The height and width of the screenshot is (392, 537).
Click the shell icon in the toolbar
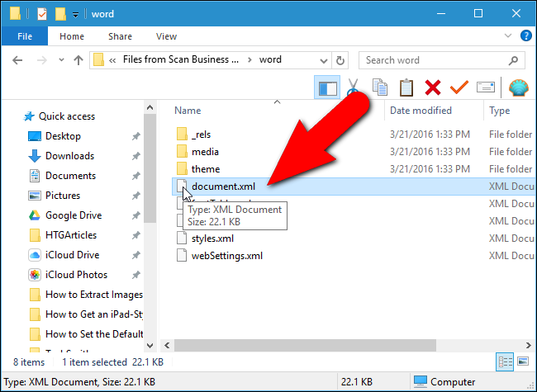pyautogui.click(x=517, y=87)
